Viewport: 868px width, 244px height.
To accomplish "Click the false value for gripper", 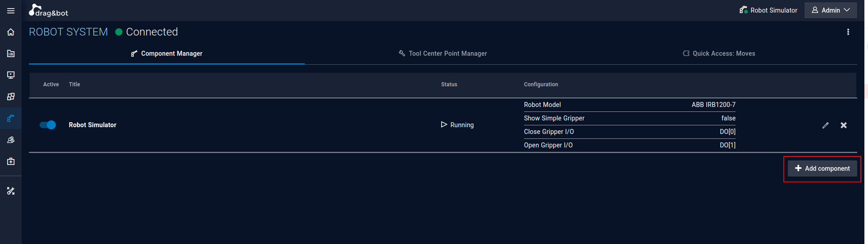I will coord(728,118).
